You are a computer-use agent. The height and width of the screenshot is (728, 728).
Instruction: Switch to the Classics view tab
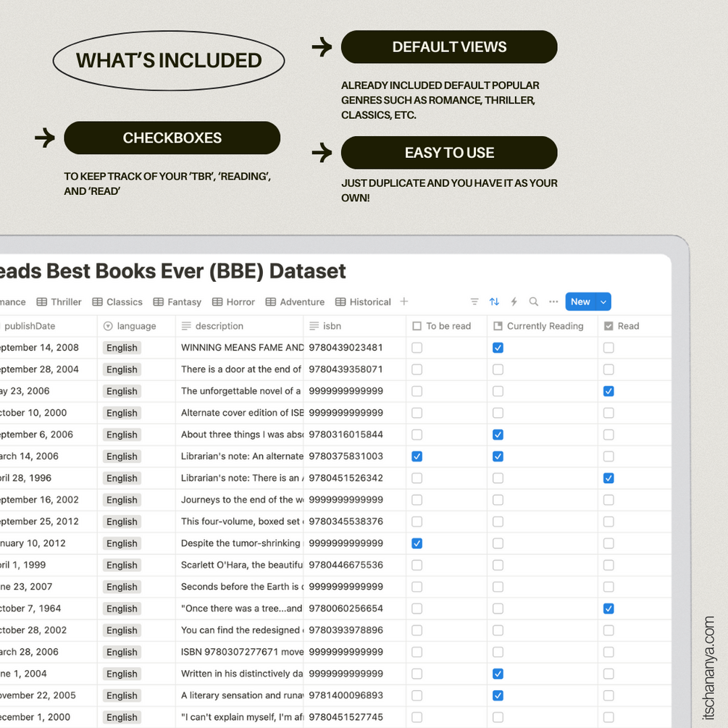[117, 302]
